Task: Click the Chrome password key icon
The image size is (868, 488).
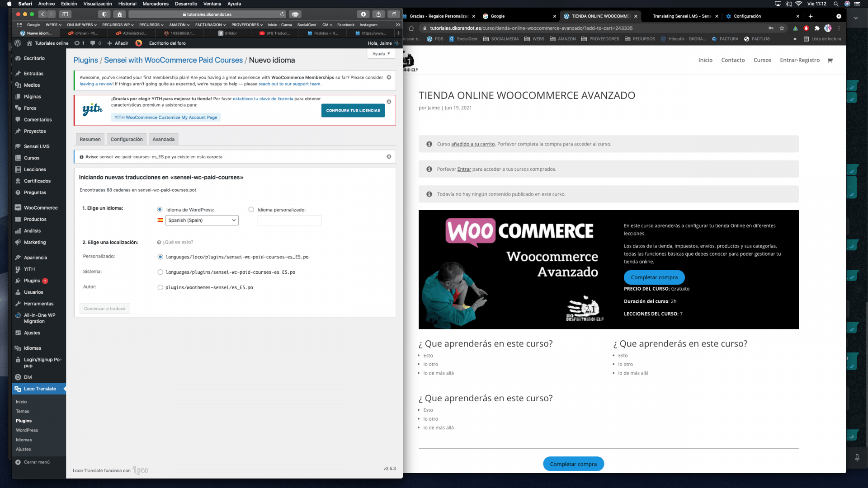Action: 771,28
